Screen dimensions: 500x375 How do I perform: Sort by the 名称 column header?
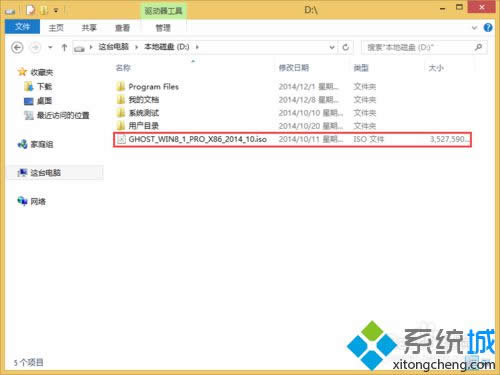(123, 68)
